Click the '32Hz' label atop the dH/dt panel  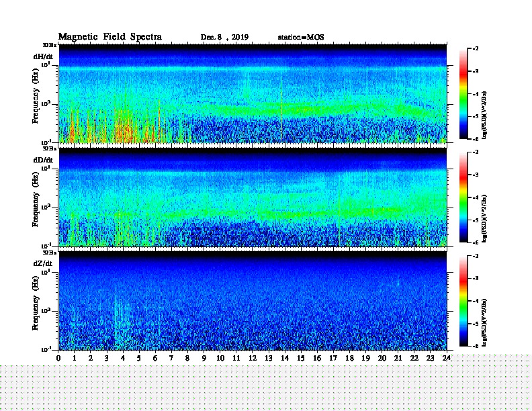click(x=50, y=45)
